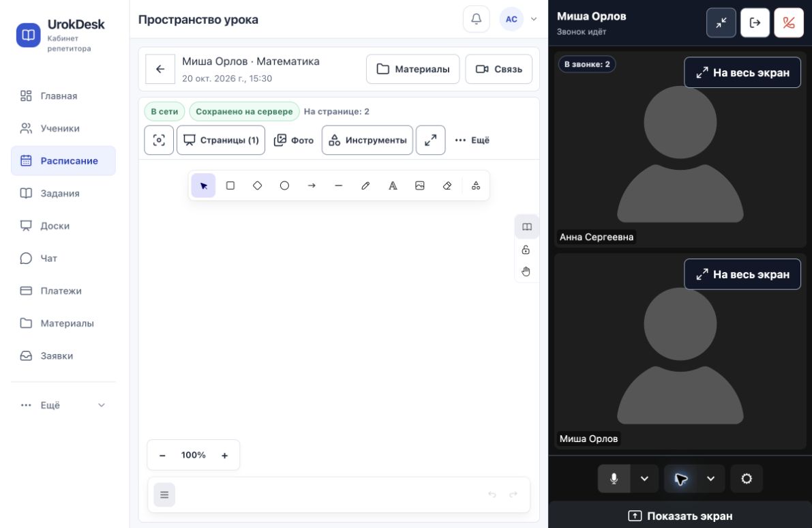Click the Фото button
This screenshot has width=812, height=528.
click(294, 140)
